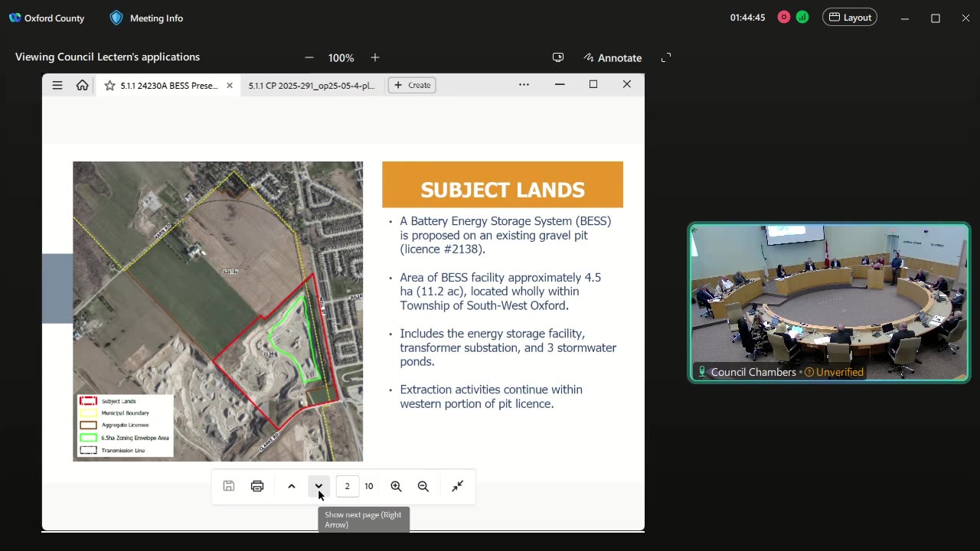This screenshot has height=551, width=980.
Task: Zoom in the PDF page with magnifier plus
Action: (396, 486)
